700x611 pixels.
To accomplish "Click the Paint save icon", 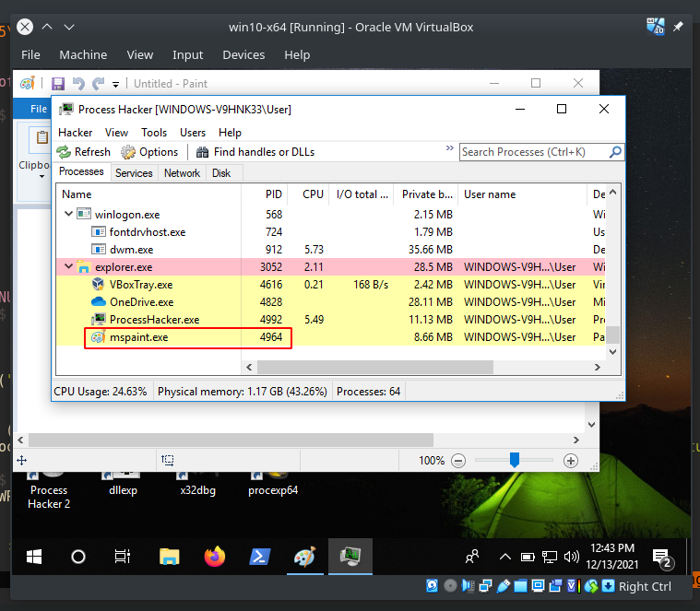I will (58, 83).
